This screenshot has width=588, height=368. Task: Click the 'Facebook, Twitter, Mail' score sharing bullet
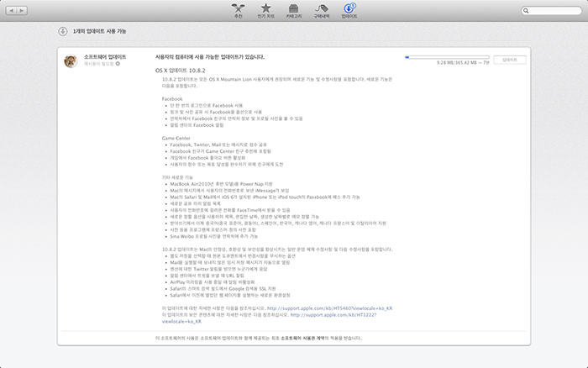coord(218,145)
